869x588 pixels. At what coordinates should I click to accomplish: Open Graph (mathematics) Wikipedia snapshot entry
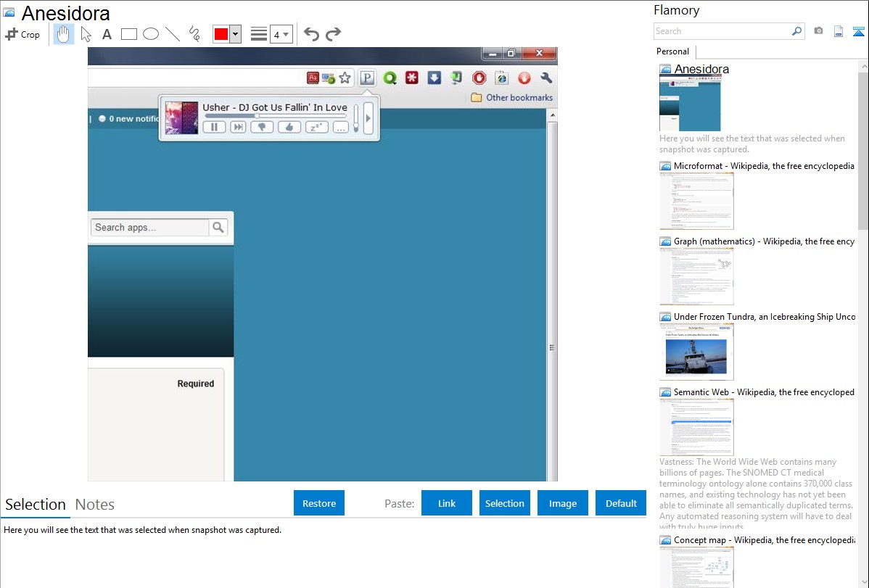[764, 241]
